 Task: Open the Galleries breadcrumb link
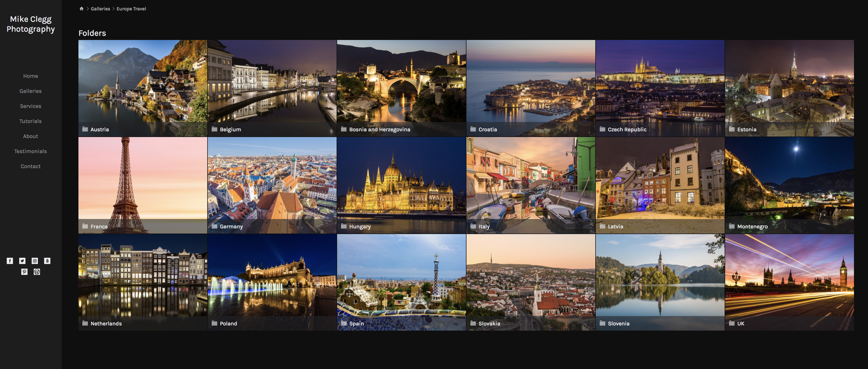coord(100,9)
